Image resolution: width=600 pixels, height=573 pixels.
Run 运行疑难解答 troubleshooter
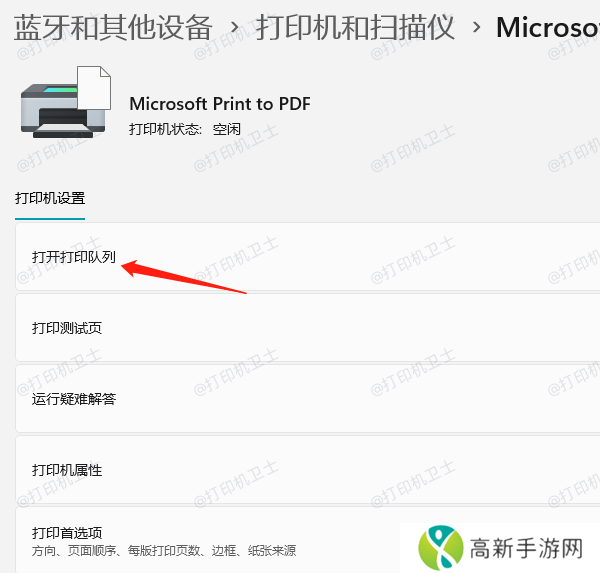pyautogui.click(x=308, y=399)
